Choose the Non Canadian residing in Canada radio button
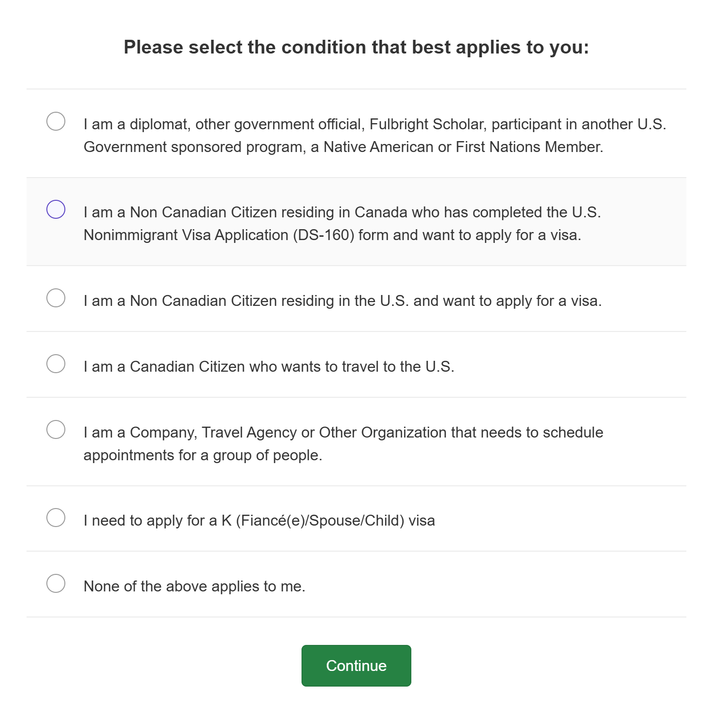The height and width of the screenshot is (706, 728). tap(56, 209)
